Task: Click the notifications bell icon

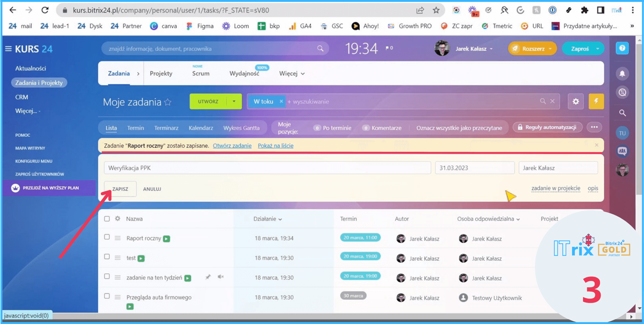Action: tap(622, 74)
